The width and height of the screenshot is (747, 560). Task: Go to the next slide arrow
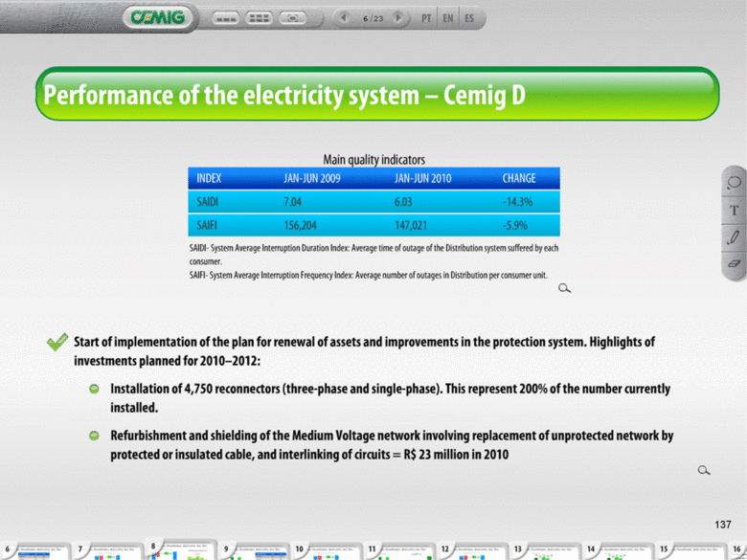[398, 18]
